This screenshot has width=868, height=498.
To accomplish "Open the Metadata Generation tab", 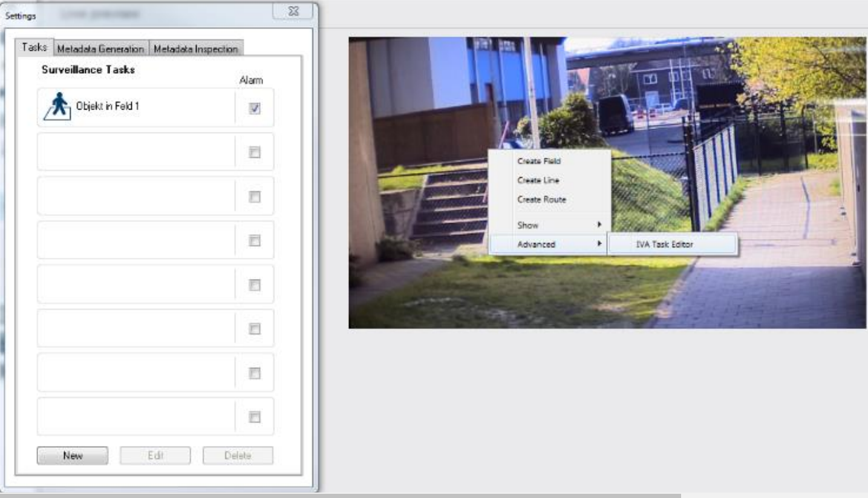I will pos(101,49).
